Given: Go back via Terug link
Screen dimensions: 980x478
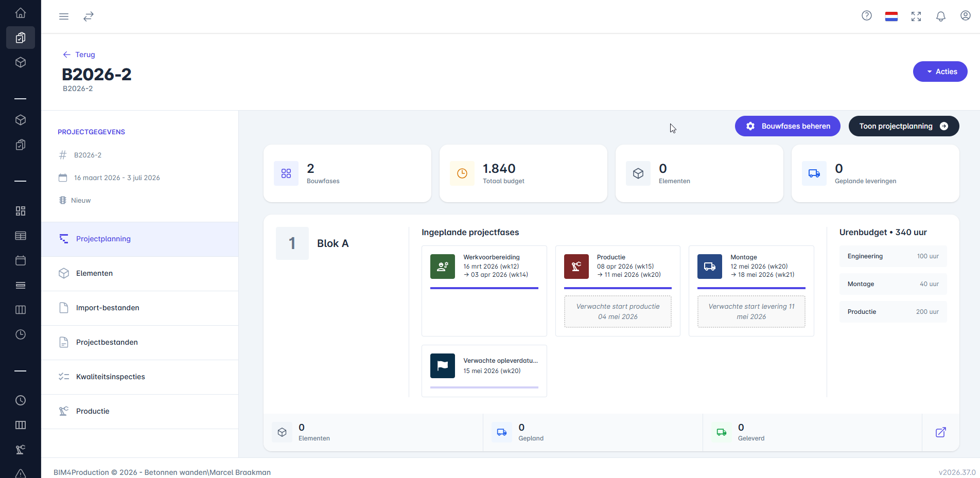Looking at the screenshot, I should (79, 55).
